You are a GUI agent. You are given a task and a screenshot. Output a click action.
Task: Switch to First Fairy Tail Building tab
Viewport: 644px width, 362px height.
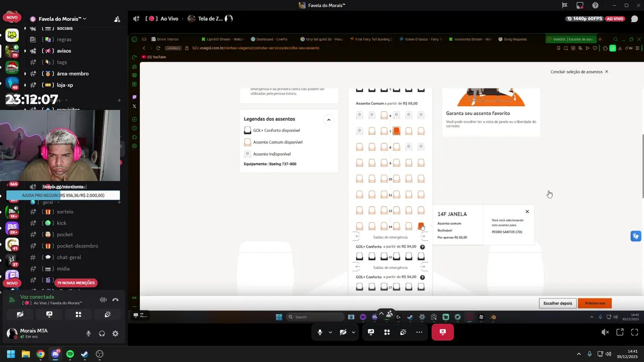tap(370, 39)
